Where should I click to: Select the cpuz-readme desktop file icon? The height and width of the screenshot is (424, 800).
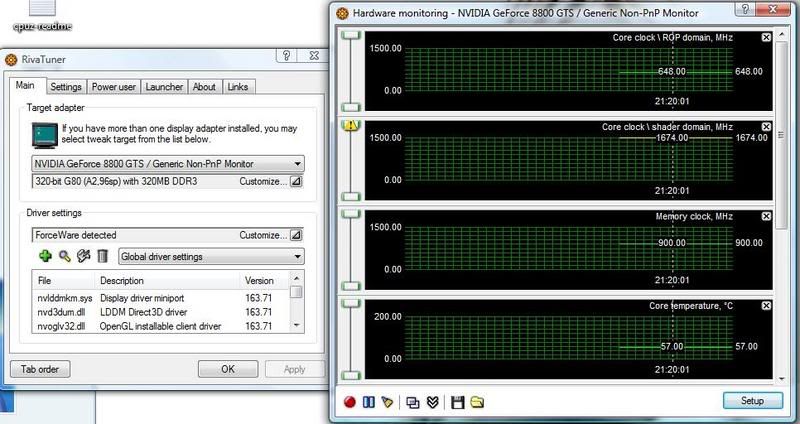tap(42, 15)
